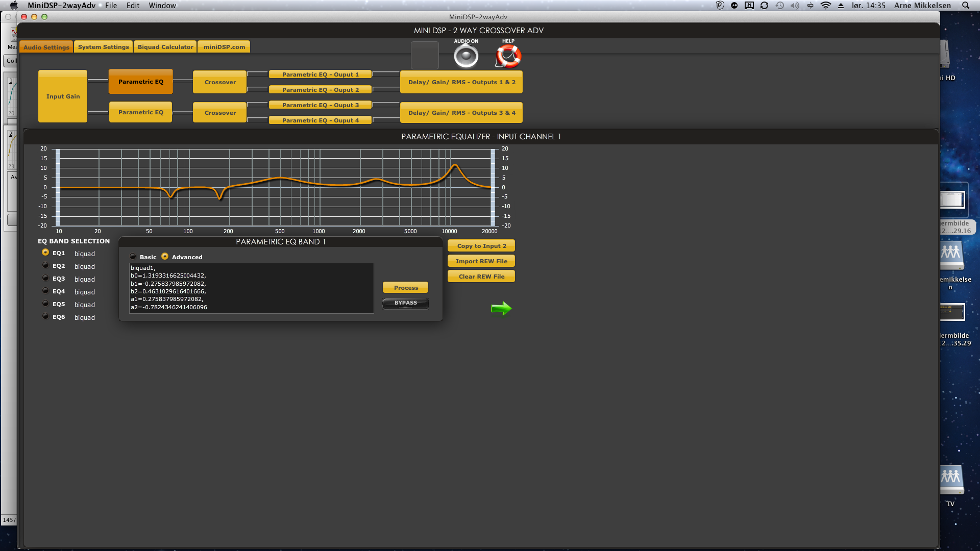Image resolution: width=980 pixels, height=551 pixels.
Task: Select EQ2 band radio button
Action: pos(45,265)
